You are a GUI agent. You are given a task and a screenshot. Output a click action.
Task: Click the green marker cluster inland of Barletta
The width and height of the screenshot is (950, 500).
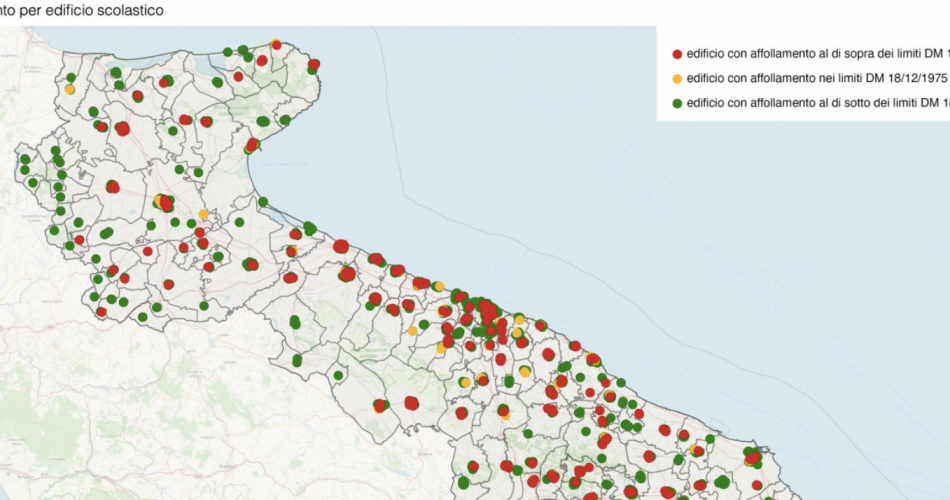click(x=295, y=322)
